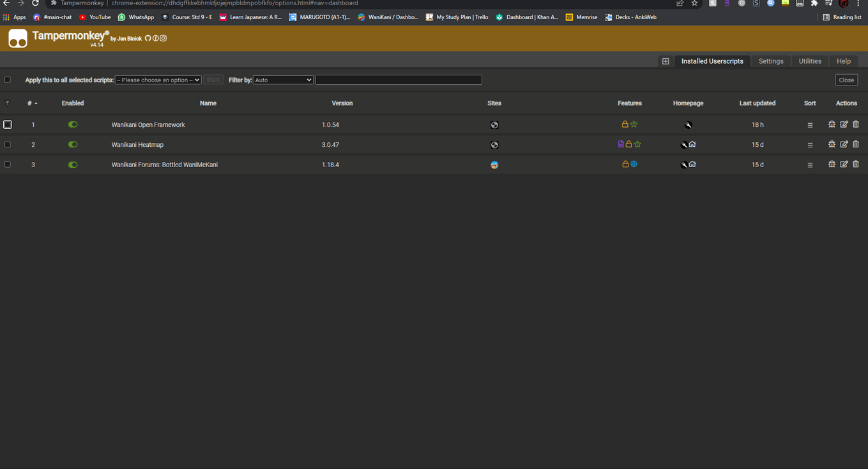Delete the Bottled WaniMeKani script
Screen dimensions: 868x469
pyautogui.click(x=856, y=164)
